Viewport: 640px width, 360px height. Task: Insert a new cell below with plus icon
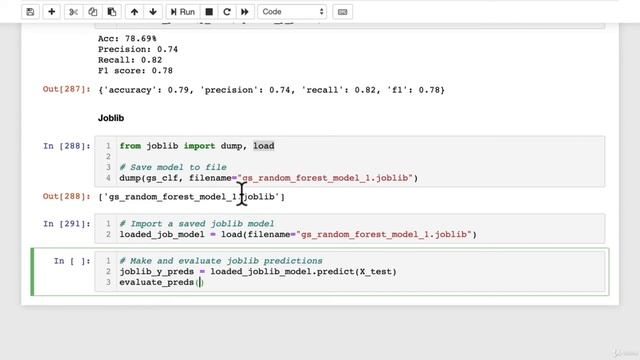51,12
